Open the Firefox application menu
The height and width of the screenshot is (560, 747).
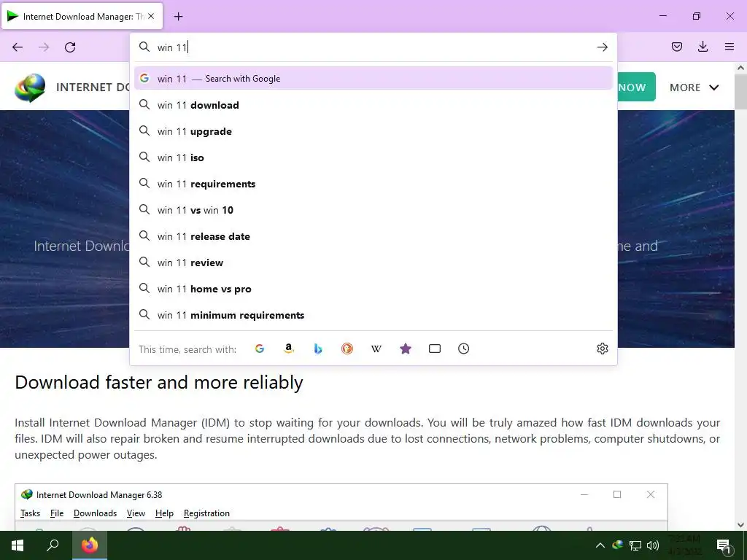(729, 47)
